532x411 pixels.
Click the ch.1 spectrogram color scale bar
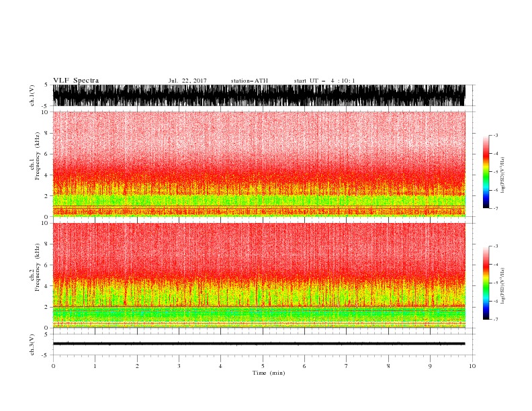[486, 172]
